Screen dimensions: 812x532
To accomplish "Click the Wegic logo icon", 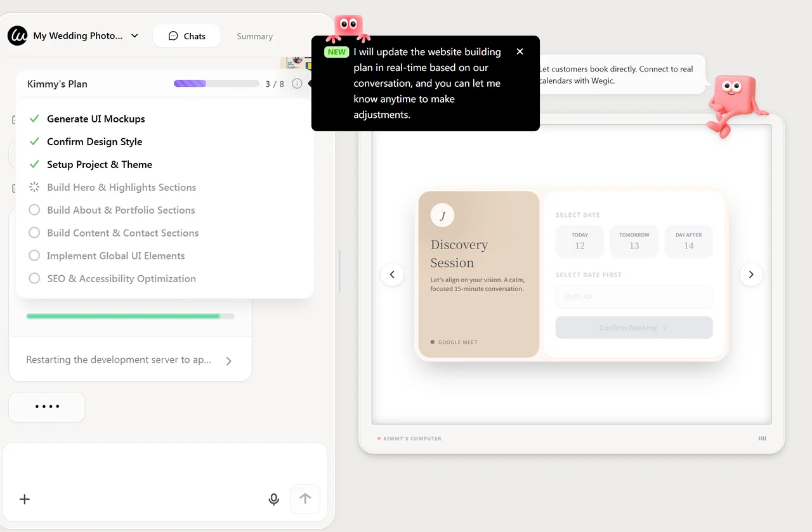I will 18,36.
